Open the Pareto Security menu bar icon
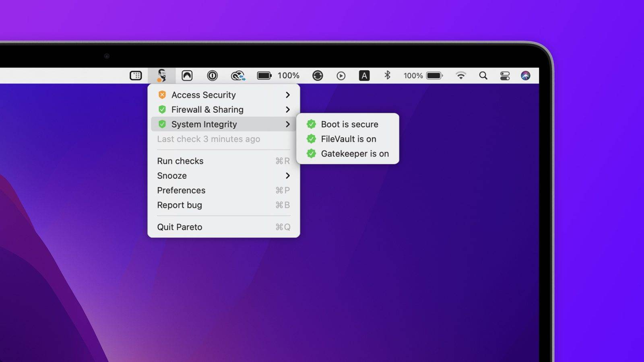This screenshot has width=644, height=362. [162, 76]
